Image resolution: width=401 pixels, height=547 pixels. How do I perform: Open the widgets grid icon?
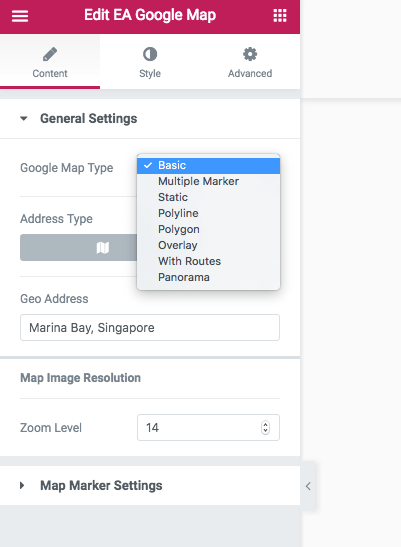tap(280, 16)
